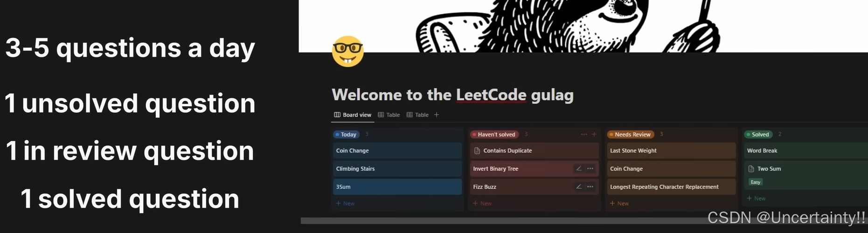Open the Last Stone Weight card
The image size is (868, 233).
[671, 151]
